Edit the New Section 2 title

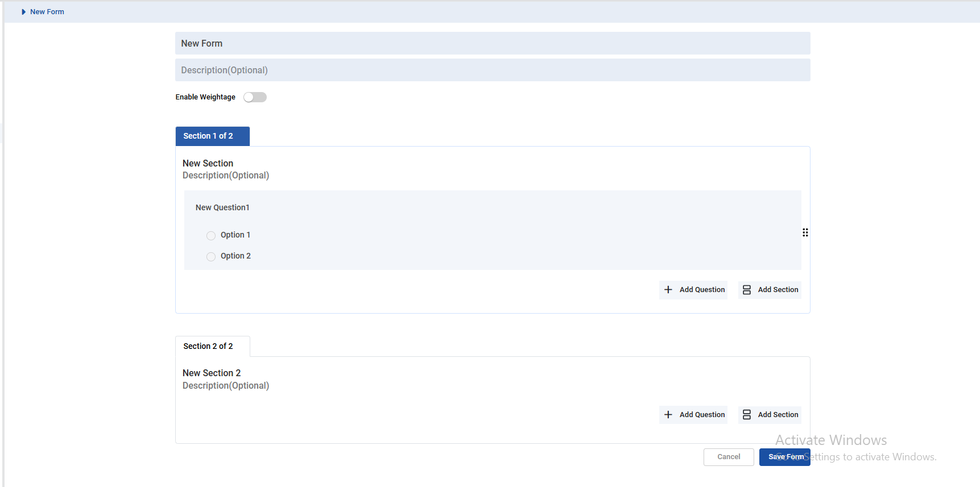tap(212, 373)
